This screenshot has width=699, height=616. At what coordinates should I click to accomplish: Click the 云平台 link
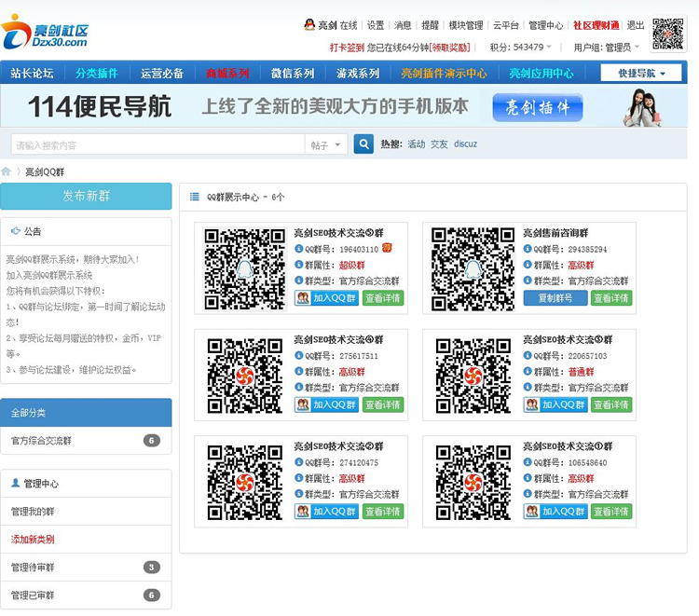(506, 25)
